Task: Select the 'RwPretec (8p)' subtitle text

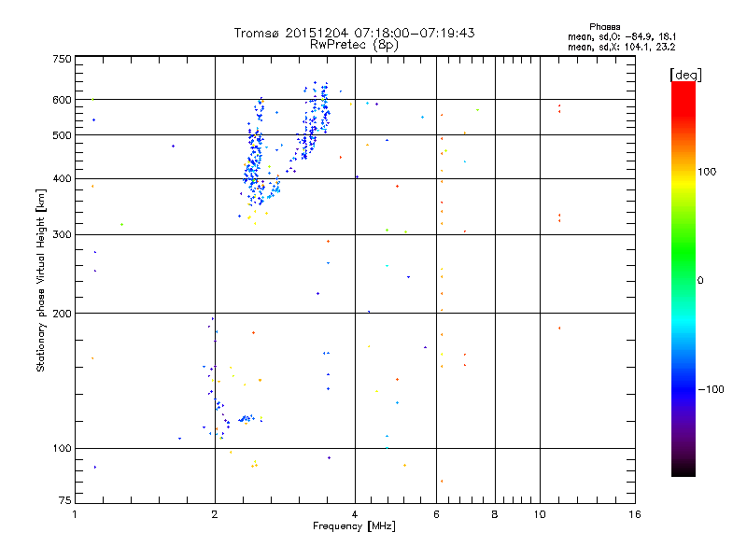Action: pos(354,45)
